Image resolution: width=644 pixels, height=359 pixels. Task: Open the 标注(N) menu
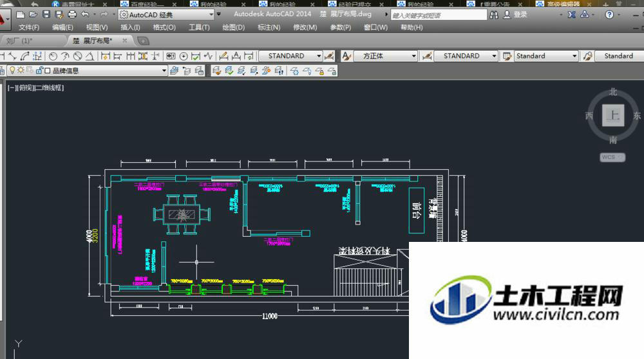coord(269,28)
